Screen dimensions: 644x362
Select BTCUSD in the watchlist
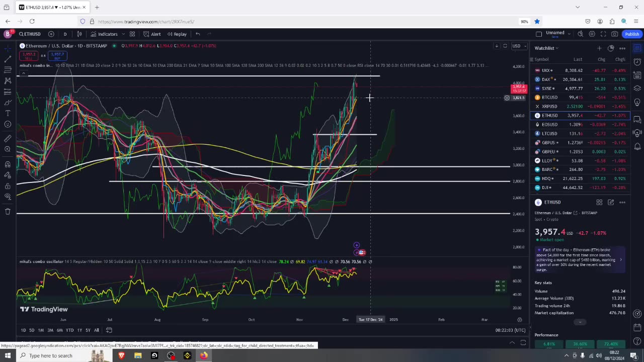click(x=580, y=98)
